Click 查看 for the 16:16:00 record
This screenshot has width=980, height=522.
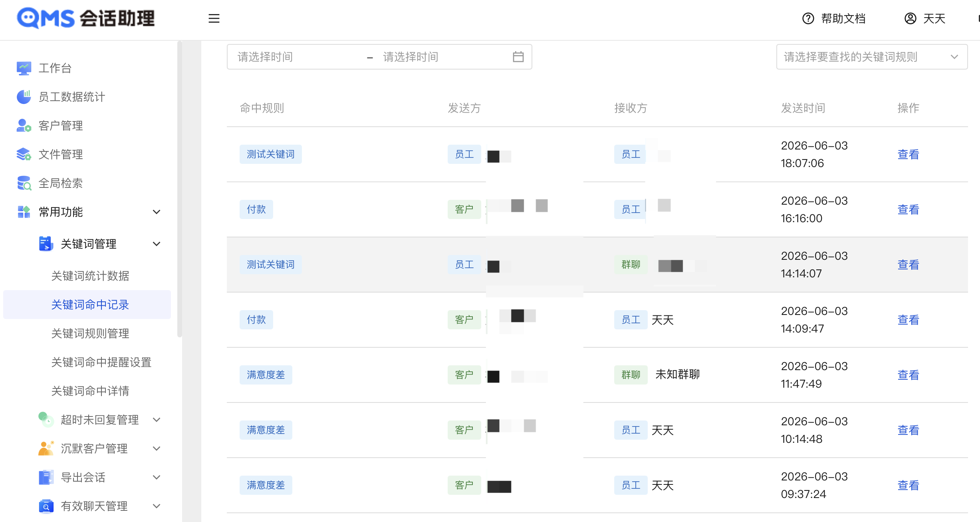908,209
